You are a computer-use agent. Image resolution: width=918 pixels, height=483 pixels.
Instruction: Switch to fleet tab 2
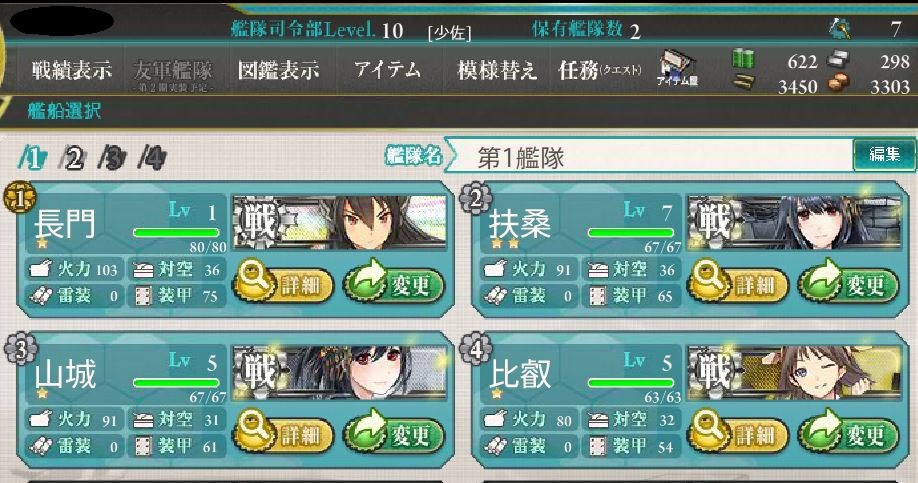73,158
